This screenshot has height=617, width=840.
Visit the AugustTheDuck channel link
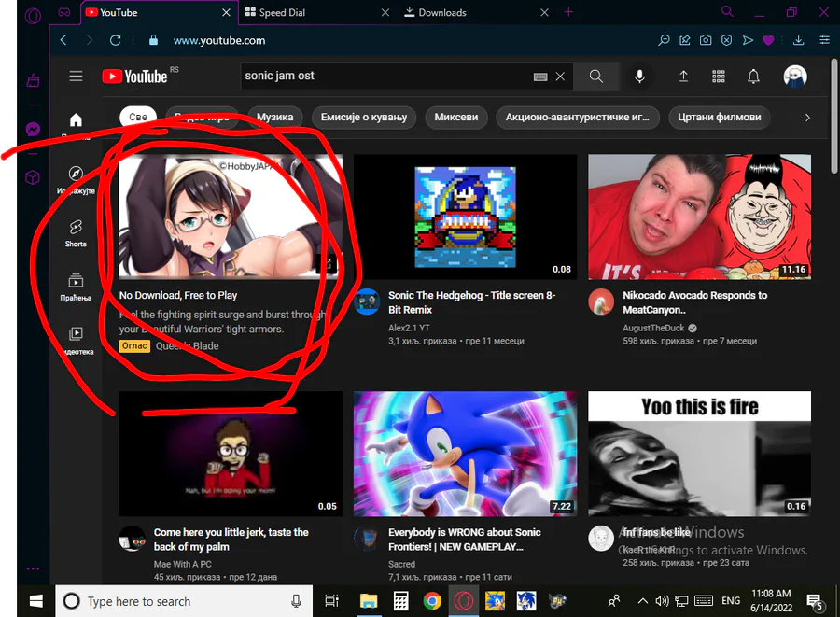(x=653, y=328)
